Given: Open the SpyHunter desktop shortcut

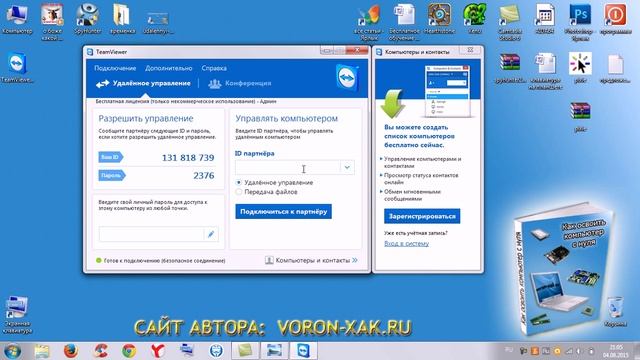Looking at the screenshot, I should pos(87,18).
